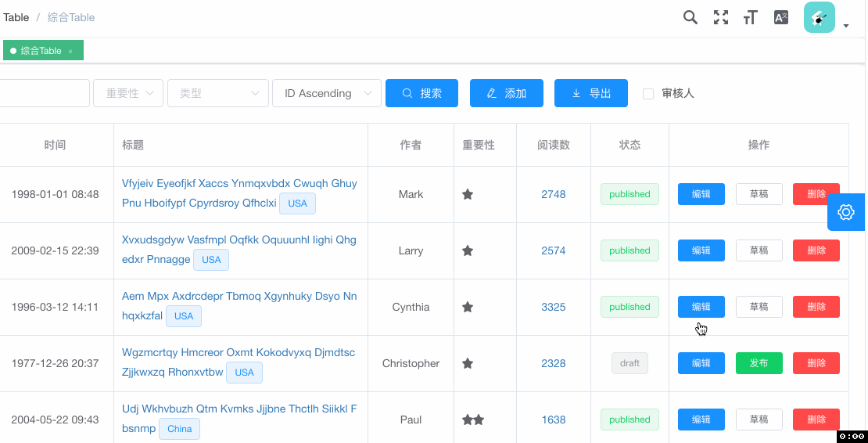Enable the 审核人 checkbox

648,94
